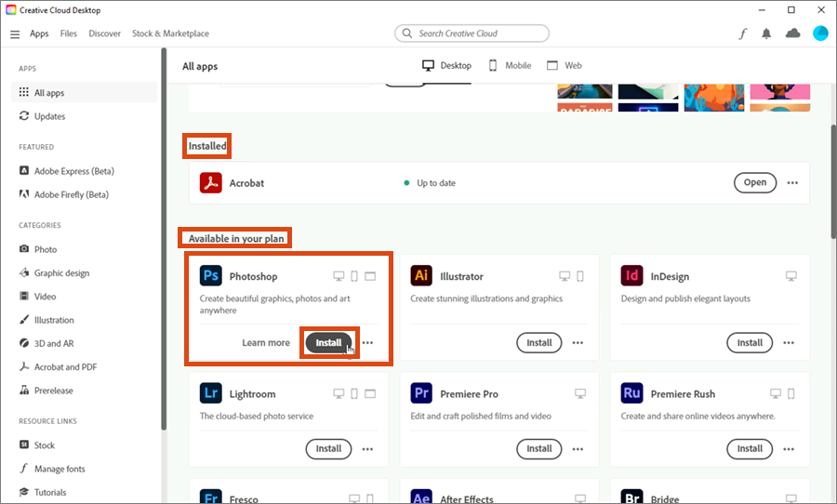Click Learn more link for Photoshop
Image resolution: width=837 pixels, height=504 pixels.
pyautogui.click(x=266, y=343)
